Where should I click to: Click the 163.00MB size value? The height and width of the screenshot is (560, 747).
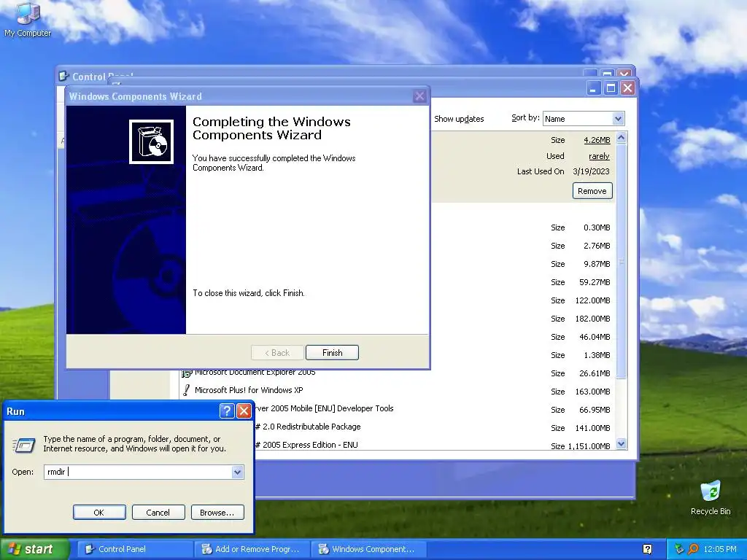(x=592, y=392)
